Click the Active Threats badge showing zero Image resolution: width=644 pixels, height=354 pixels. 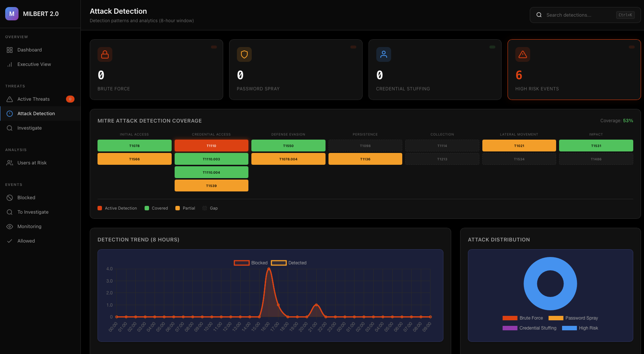(70, 99)
